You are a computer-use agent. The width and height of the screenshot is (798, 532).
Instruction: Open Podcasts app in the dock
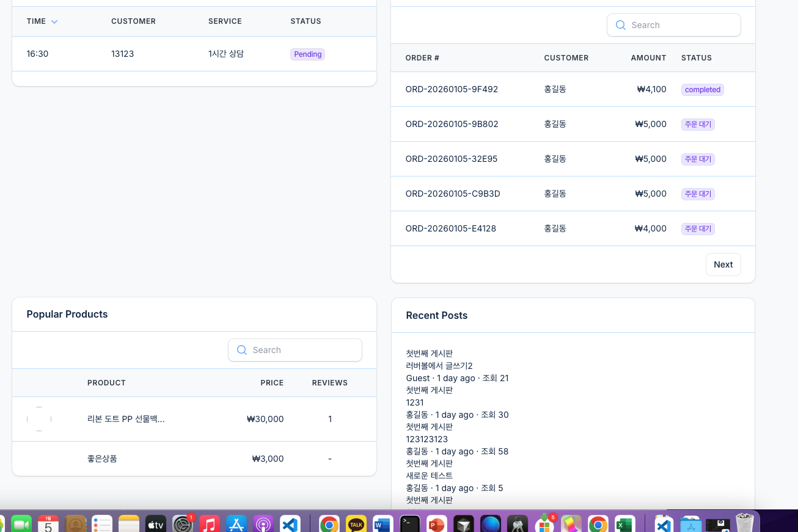[263, 524]
